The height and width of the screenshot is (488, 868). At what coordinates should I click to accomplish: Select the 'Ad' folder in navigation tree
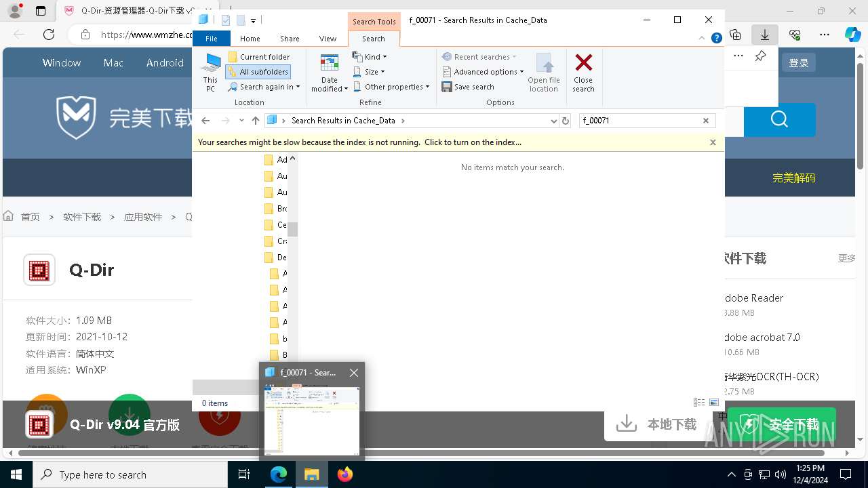pos(275,160)
